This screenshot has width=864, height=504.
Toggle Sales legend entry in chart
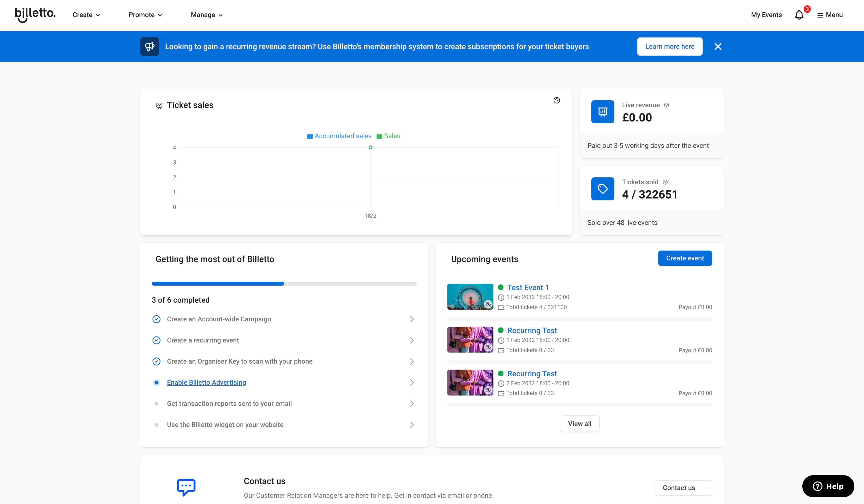389,136
